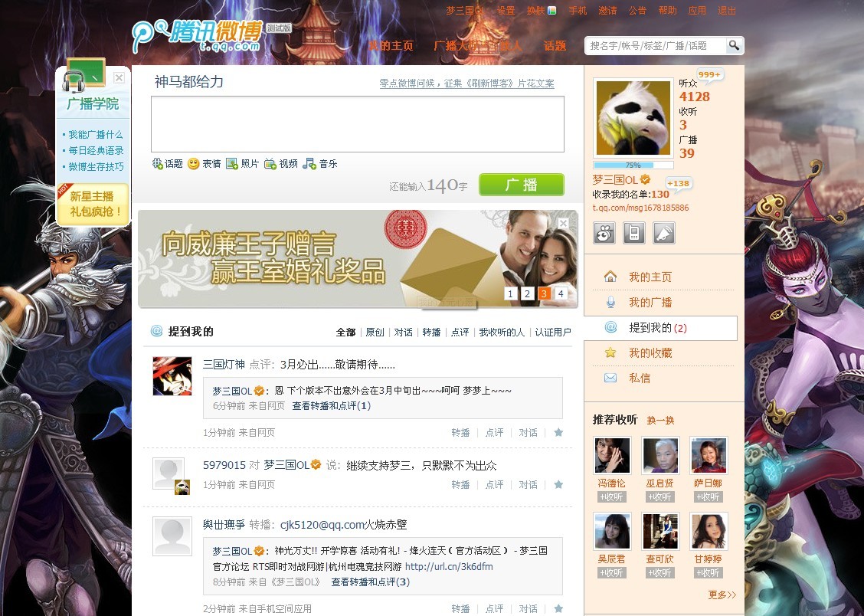864x616 pixels.
Task: Click 退出 to log out
Action: point(727,11)
